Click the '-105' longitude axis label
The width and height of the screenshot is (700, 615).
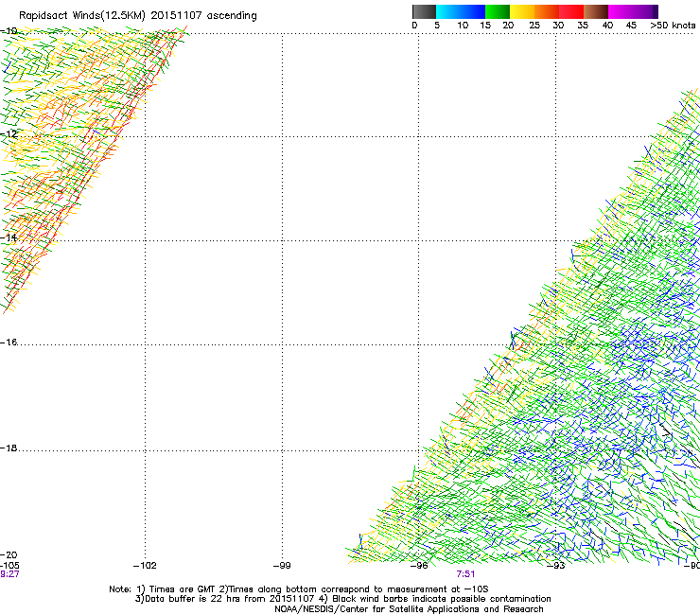coord(9,566)
